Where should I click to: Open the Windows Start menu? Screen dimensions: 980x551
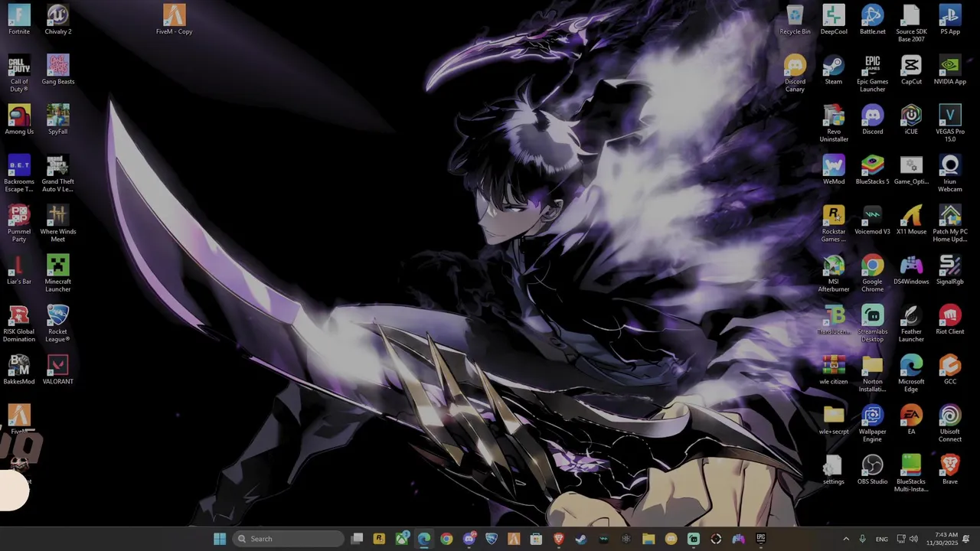coord(220,539)
